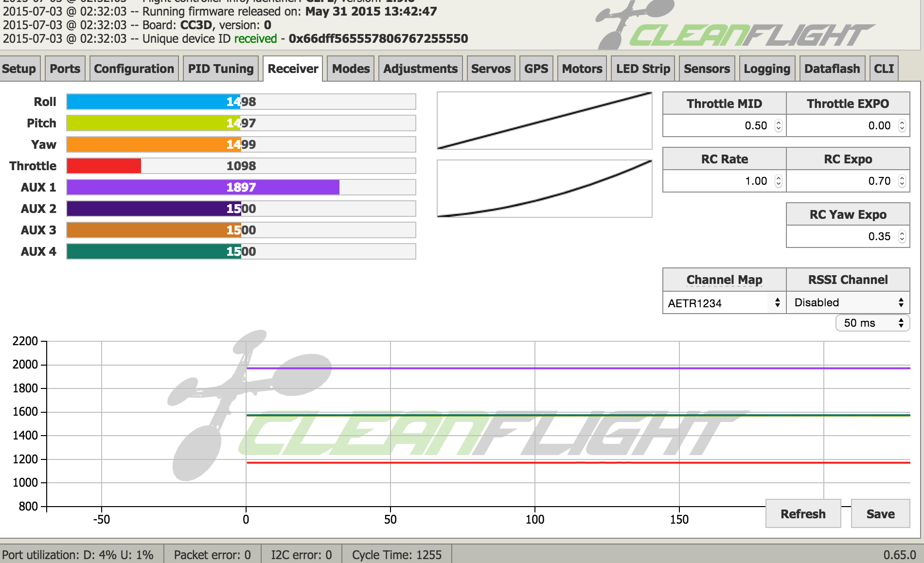Open the Modes tab
This screenshot has height=563, width=924.
click(351, 69)
